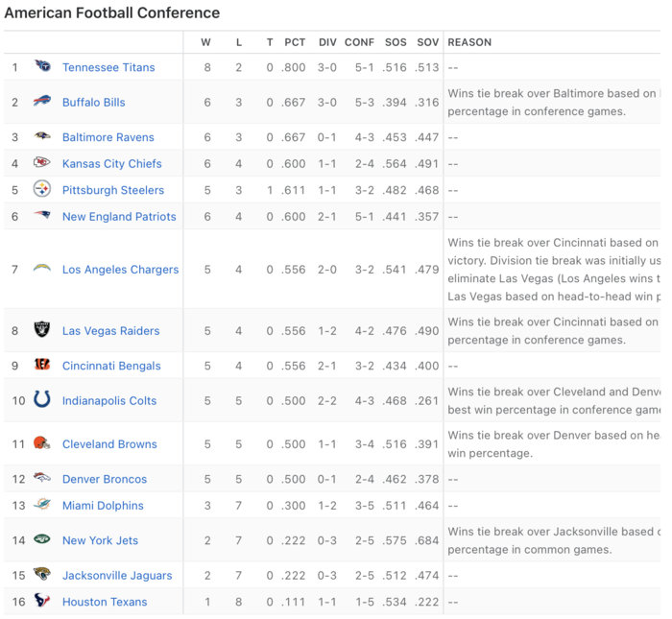Click the Las Vegas Raiders shield logo

point(42,329)
